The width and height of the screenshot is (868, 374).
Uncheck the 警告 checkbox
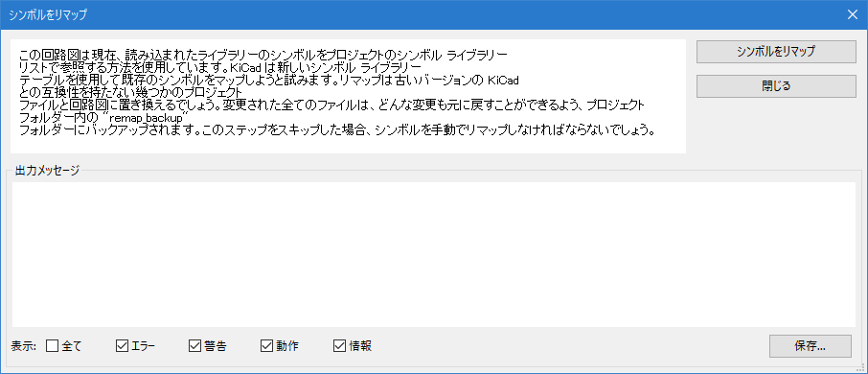pos(194,346)
